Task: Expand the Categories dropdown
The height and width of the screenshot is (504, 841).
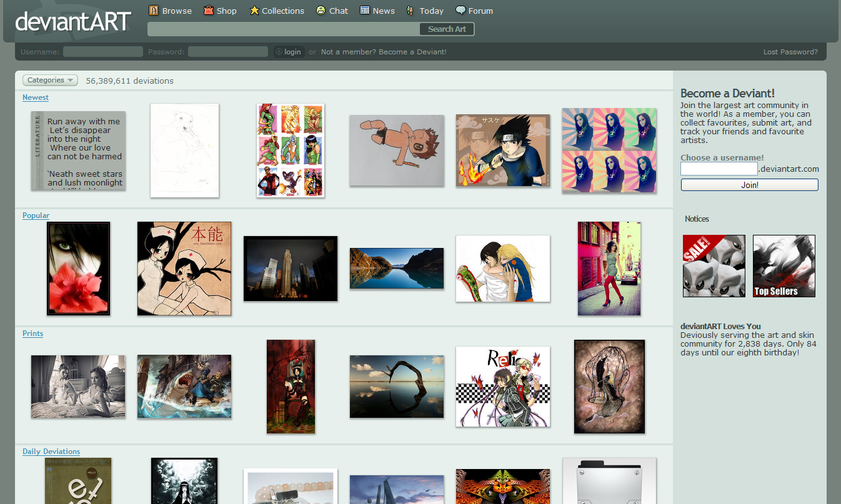Action: coord(50,80)
